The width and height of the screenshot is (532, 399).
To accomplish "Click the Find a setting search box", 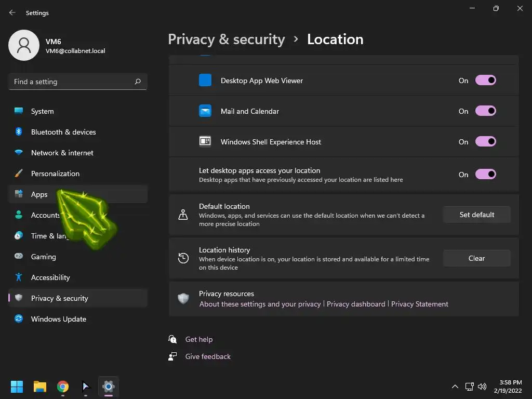I will pos(73,82).
